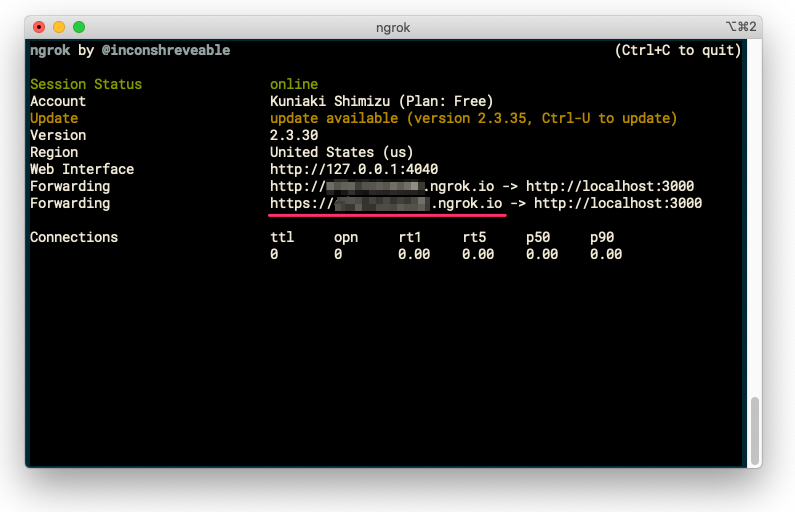795x512 pixels.
Task: Click the ngrok window title
Action: pos(393,27)
